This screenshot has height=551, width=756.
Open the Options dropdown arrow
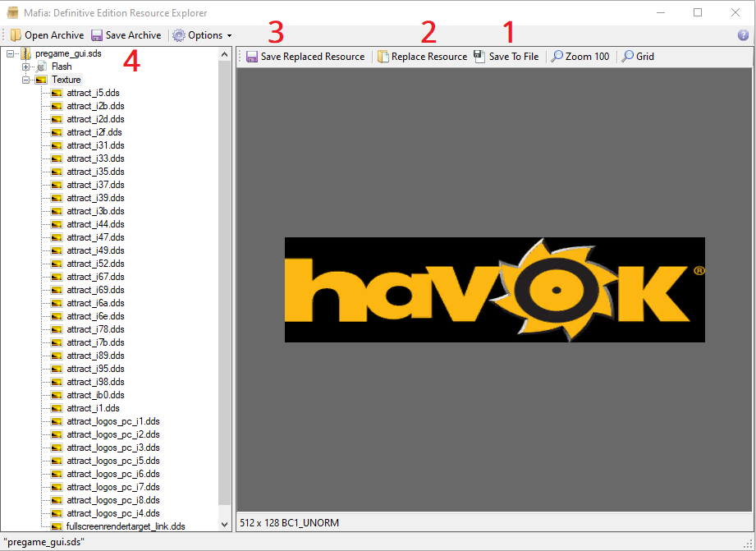(x=230, y=35)
